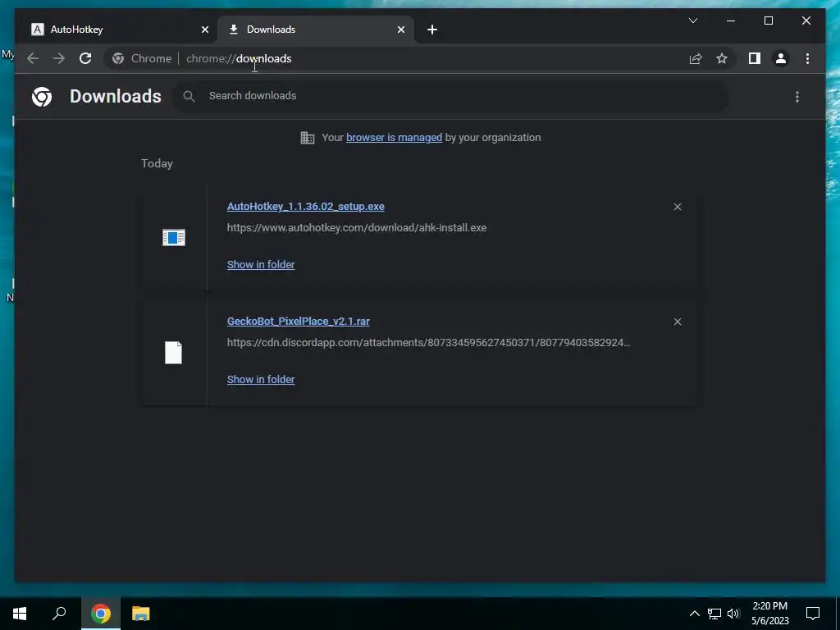Open the Chrome profile avatar menu
Screen dimensions: 840x630
781,58
